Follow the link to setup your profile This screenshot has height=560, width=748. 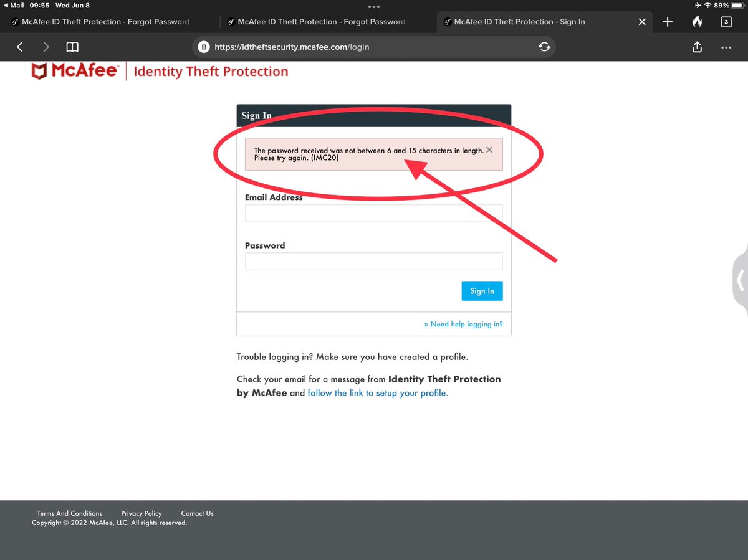pos(378,393)
